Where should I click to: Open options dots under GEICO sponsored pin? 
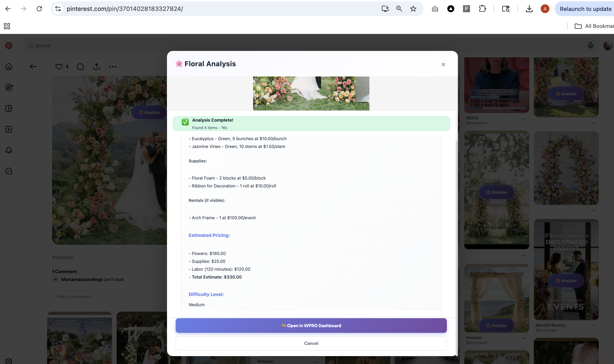click(x=524, y=119)
